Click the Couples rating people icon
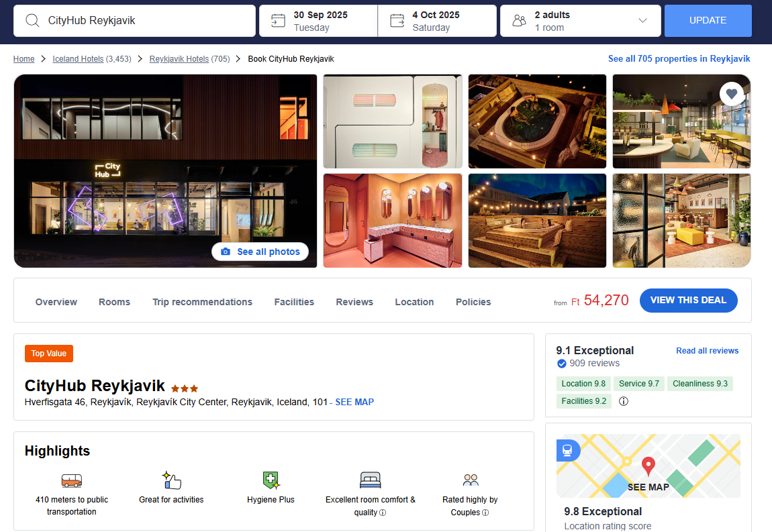 tap(471, 480)
